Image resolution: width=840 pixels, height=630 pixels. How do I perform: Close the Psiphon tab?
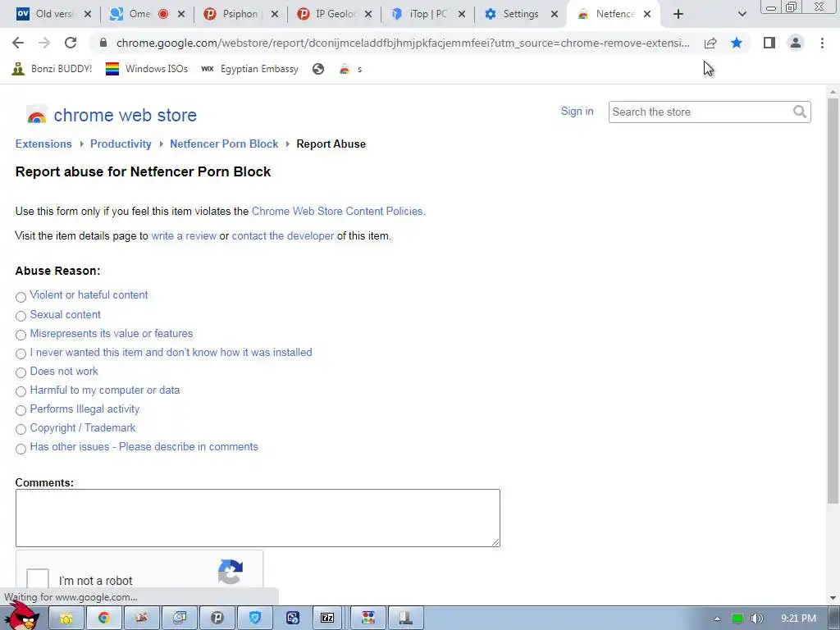coord(274,14)
